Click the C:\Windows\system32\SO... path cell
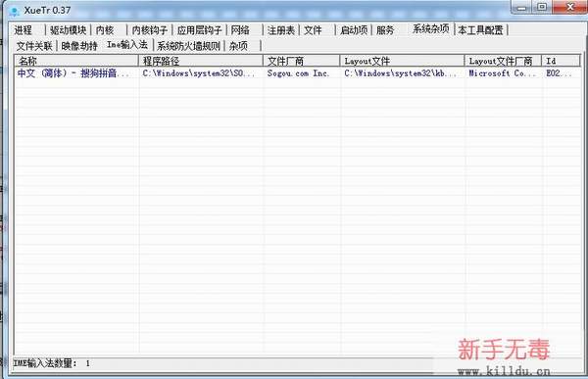Screen dimensions: 588x379 point(198,73)
